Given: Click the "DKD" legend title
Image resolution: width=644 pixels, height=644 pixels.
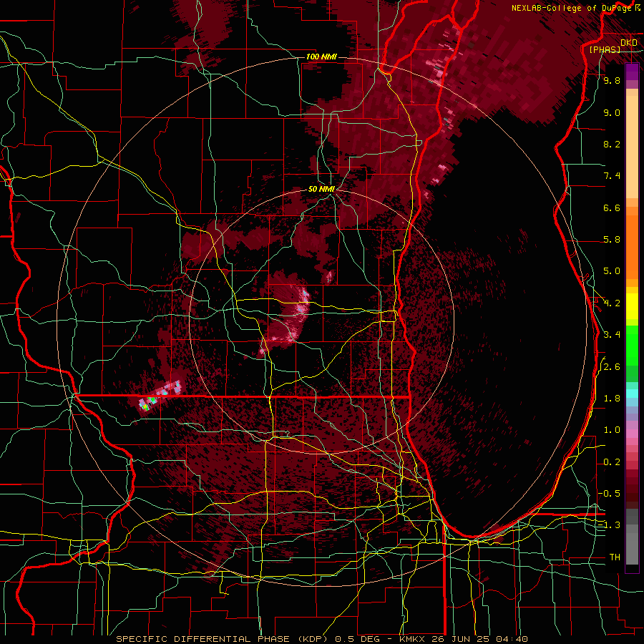Looking at the screenshot, I should click(629, 43).
